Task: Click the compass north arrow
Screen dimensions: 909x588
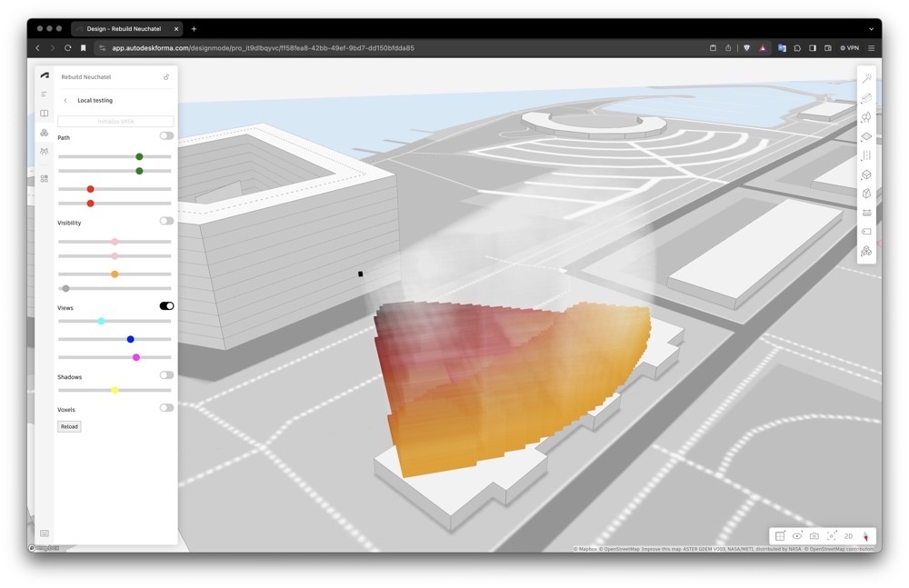Action: [x=865, y=536]
